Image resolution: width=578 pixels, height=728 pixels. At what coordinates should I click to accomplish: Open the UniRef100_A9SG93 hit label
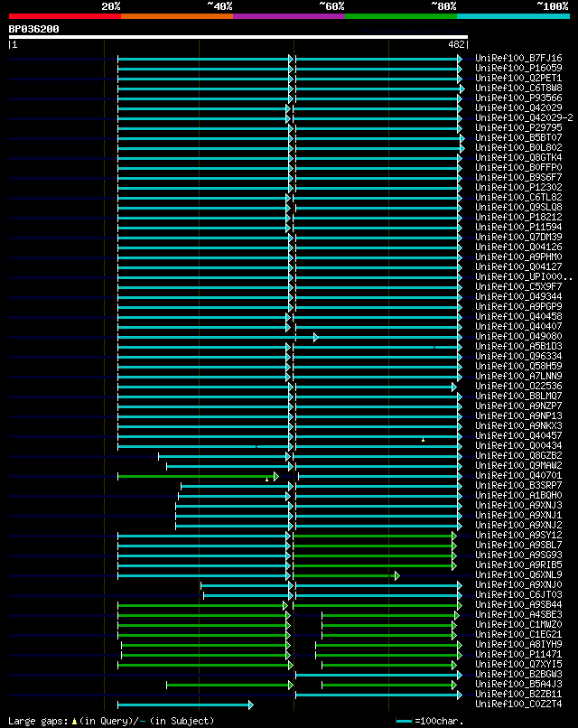point(518,555)
